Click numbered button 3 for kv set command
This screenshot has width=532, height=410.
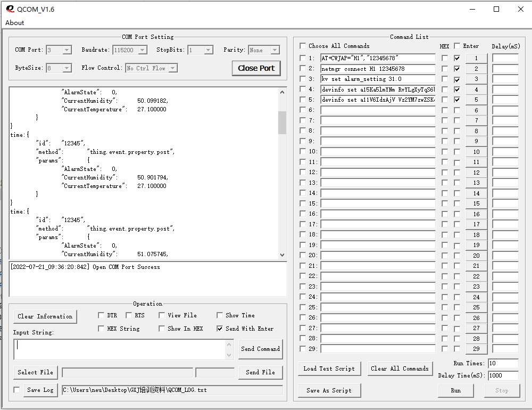click(x=476, y=79)
